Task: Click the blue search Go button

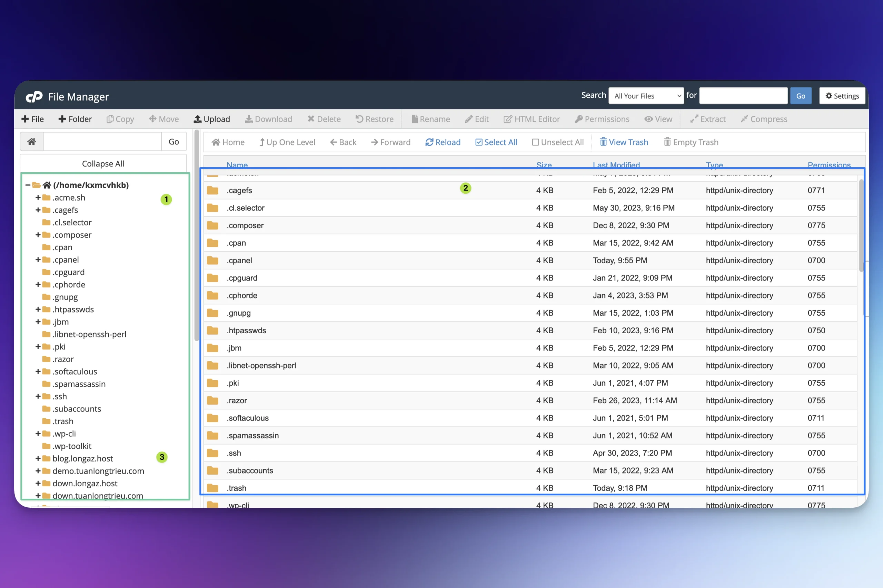Action: click(x=800, y=95)
